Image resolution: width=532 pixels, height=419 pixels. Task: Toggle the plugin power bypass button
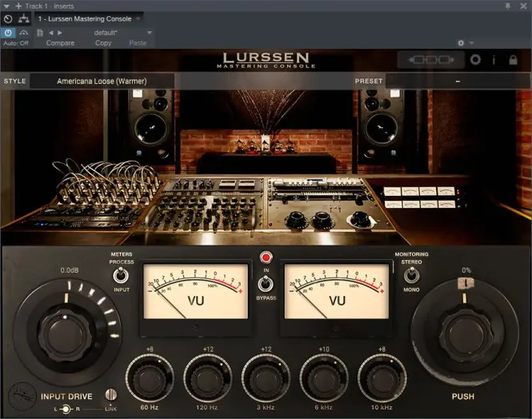click(8, 33)
